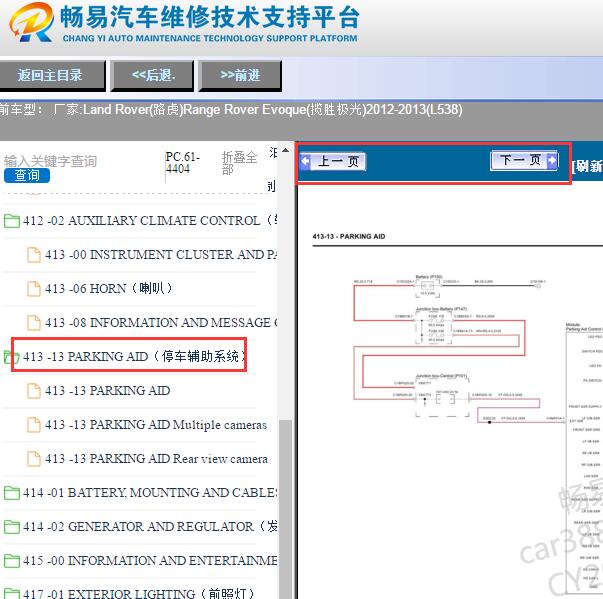Click the PARKING AID Rear view camera document icon

pyautogui.click(x=34, y=459)
